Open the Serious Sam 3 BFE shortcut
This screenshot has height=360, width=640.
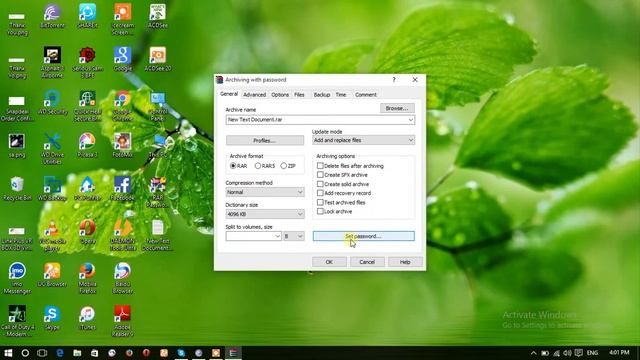point(87,62)
